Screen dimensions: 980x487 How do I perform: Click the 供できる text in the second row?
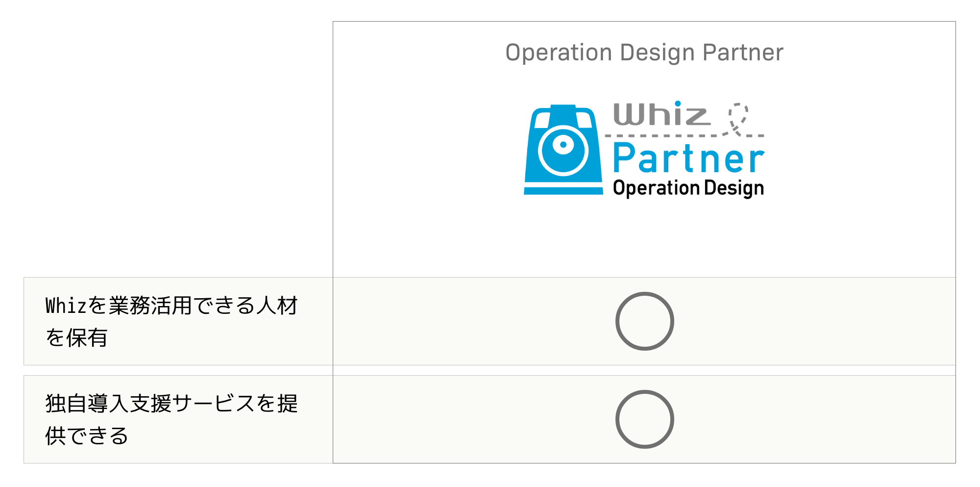click(87, 436)
